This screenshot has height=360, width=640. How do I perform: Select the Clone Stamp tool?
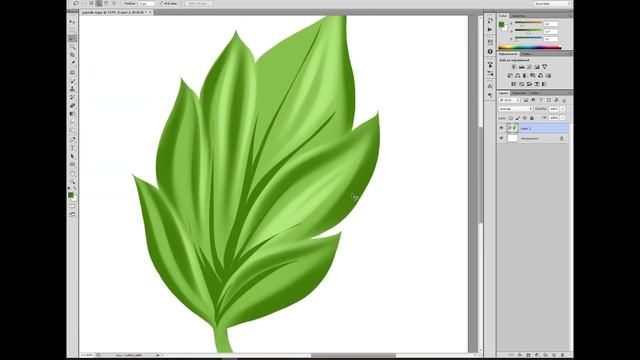point(72,89)
